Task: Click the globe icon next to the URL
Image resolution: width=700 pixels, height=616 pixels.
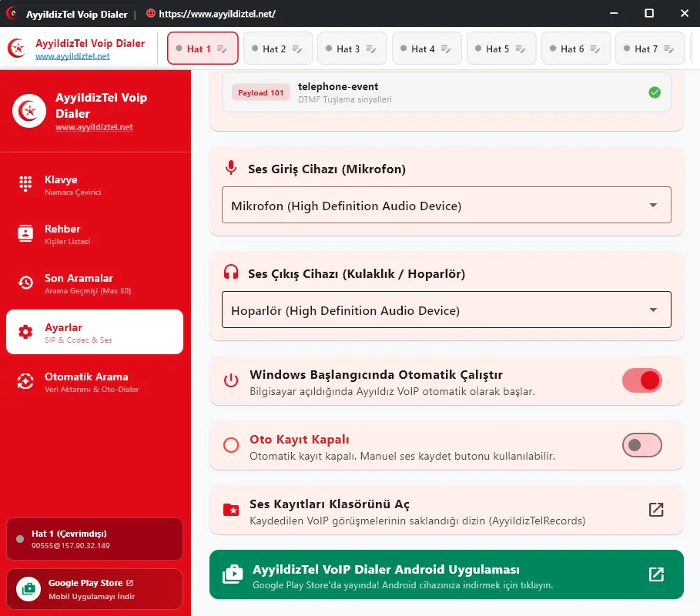Action: click(x=151, y=13)
